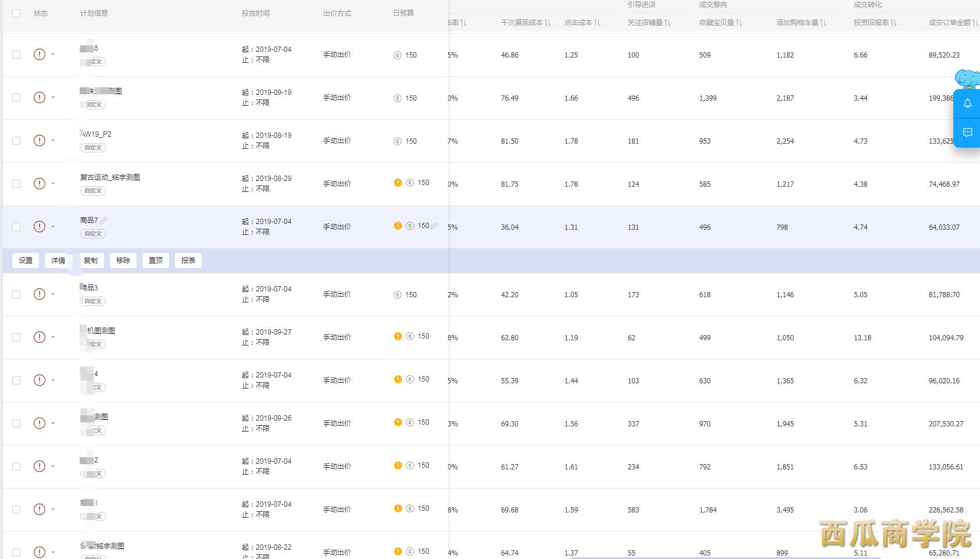Expand the status dropdown in row with 96,020.16

point(53,380)
